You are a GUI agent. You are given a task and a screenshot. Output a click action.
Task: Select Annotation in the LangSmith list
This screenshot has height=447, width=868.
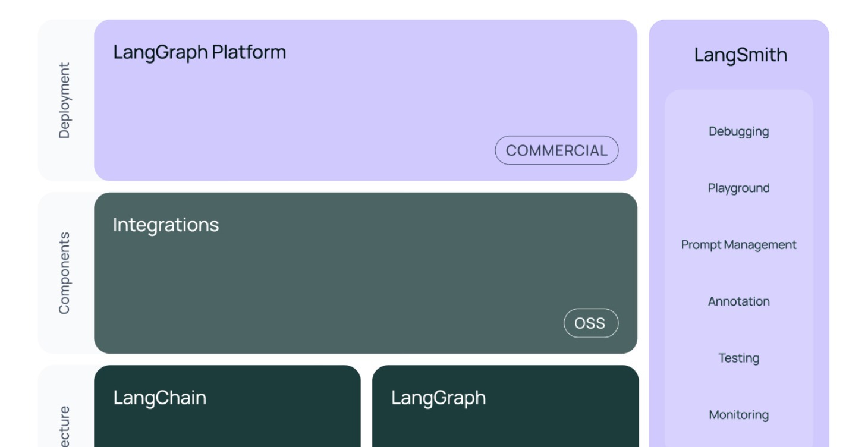(x=738, y=301)
